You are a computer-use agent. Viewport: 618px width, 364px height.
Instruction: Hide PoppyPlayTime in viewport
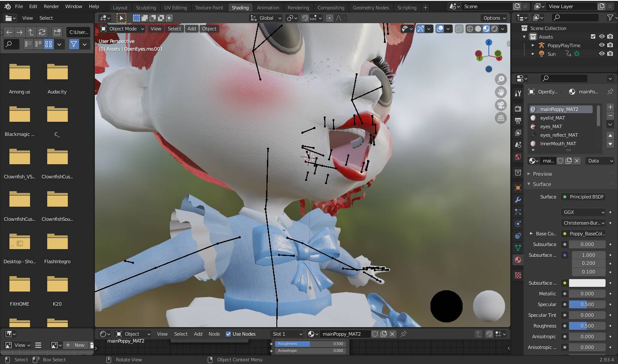click(x=602, y=45)
